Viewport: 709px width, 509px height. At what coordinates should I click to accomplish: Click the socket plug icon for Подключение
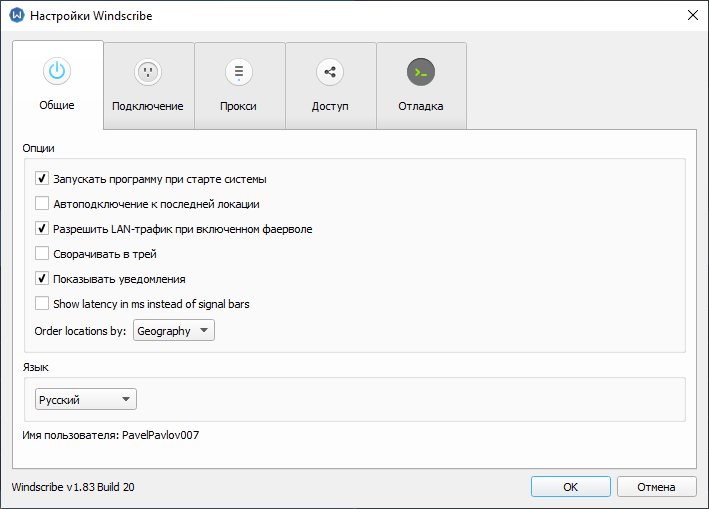point(148,72)
